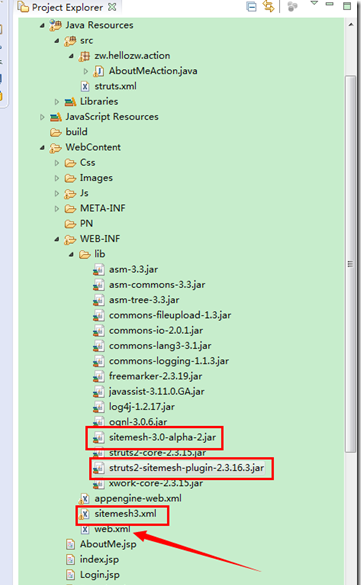Click the appengine-web.xml file icon
The image size is (361, 585).
tap(85, 499)
